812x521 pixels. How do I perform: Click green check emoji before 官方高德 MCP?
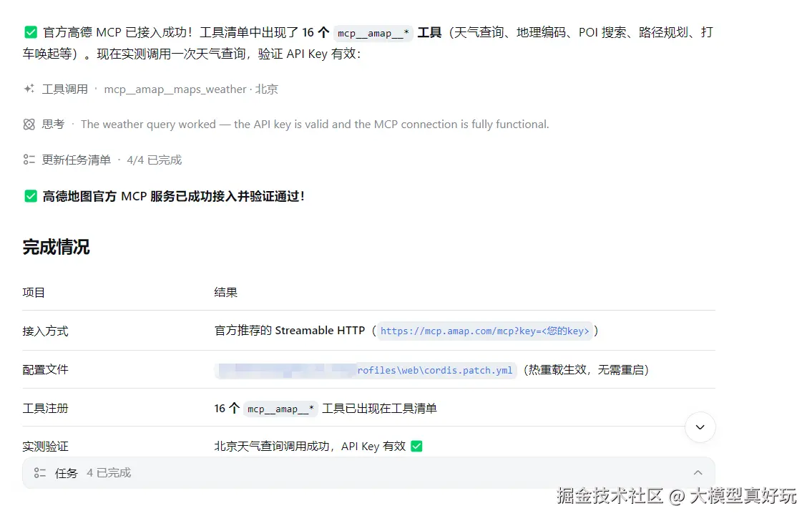[31, 33]
